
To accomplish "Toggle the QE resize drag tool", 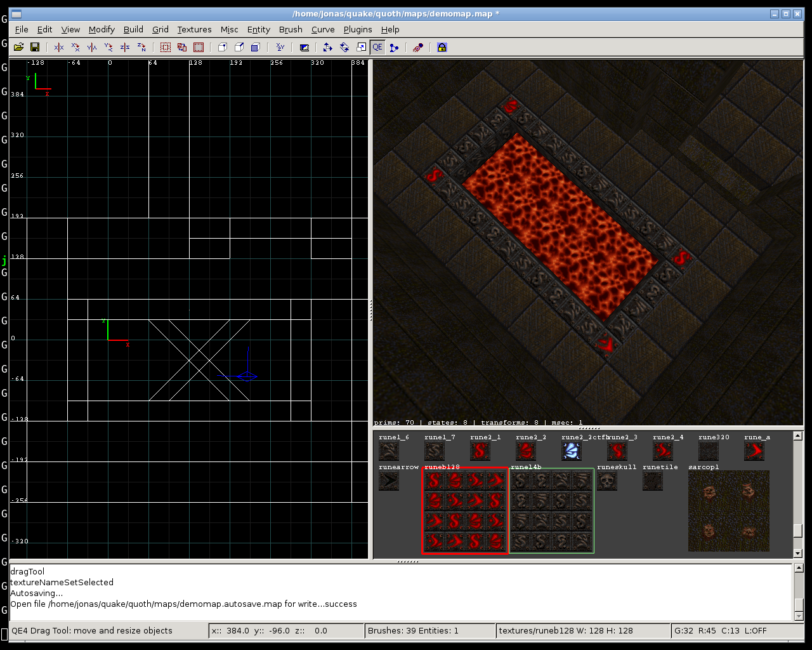I will (x=377, y=47).
